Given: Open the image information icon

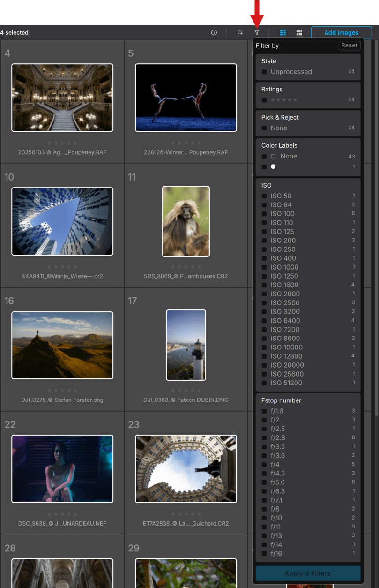Looking at the screenshot, I should 214,32.
